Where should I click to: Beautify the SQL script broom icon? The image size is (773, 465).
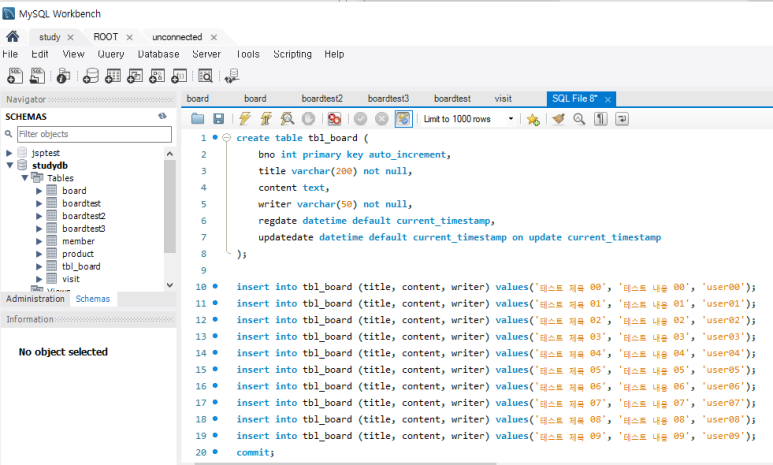(x=559, y=119)
